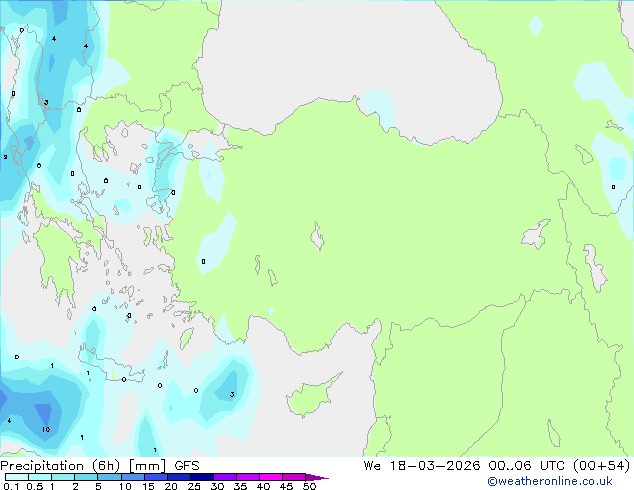The height and width of the screenshot is (490, 634).
Task: Choose the 2–5 mm legend swatch
Action: click(86, 477)
